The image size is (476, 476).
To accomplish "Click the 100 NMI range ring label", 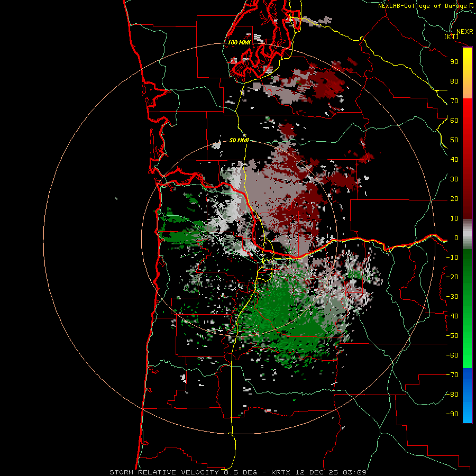I will (x=239, y=42).
